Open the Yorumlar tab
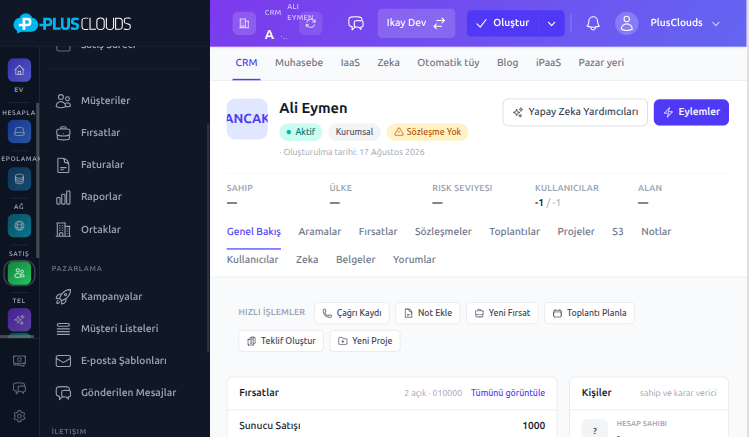Viewport: 749px width, 437px height. [x=414, y=260]
